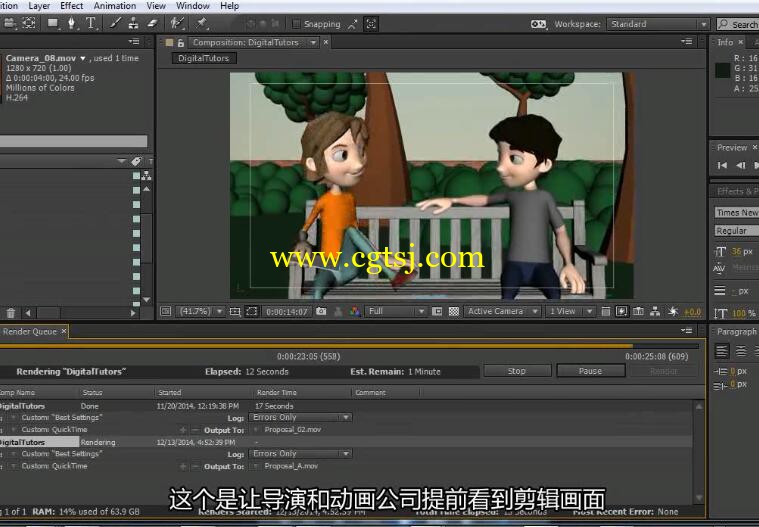Open the show channel and color management icon
759x527 pixels.
click(355, 311)
